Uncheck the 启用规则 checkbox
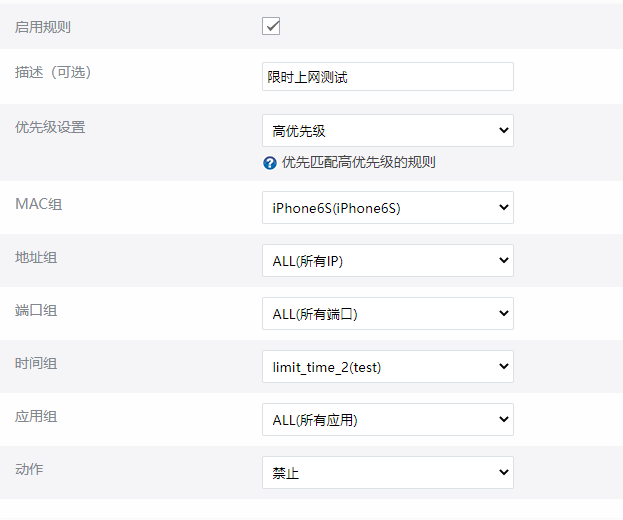 coord(271,26)
